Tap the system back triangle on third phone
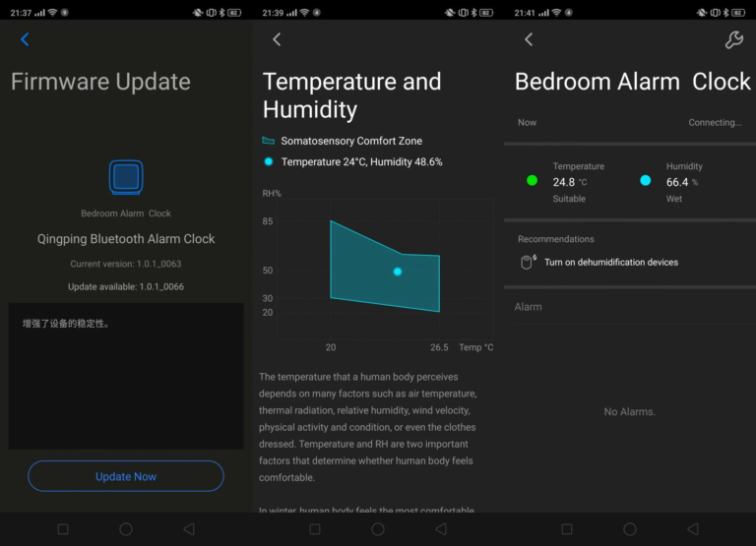This screenshot has width=756, height=546. click(x=693, y=529)
